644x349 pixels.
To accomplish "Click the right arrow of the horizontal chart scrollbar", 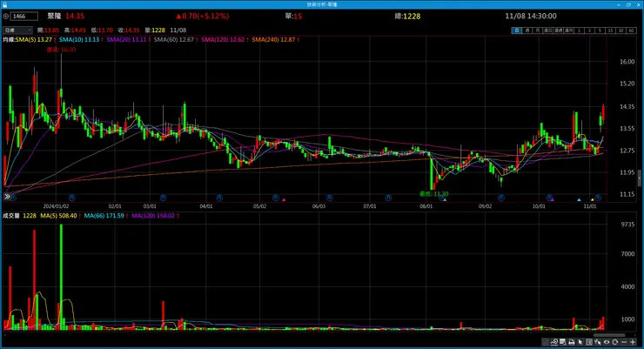I will tap(635, 335).
